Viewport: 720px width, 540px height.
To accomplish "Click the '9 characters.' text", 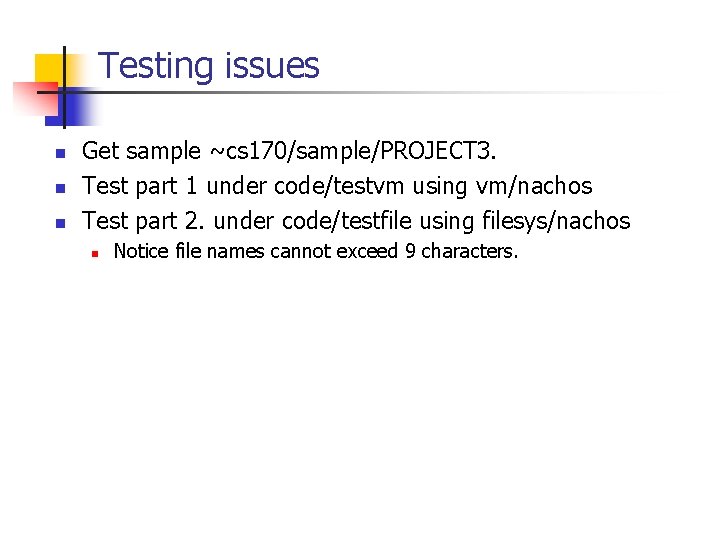I will pos(461,251).
